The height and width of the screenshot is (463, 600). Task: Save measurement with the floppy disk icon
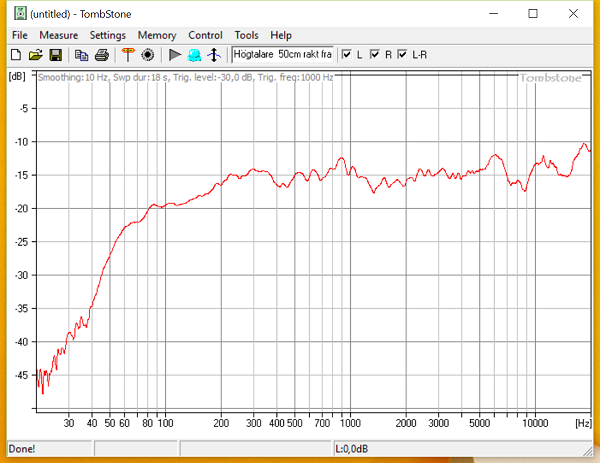point(55,54)
